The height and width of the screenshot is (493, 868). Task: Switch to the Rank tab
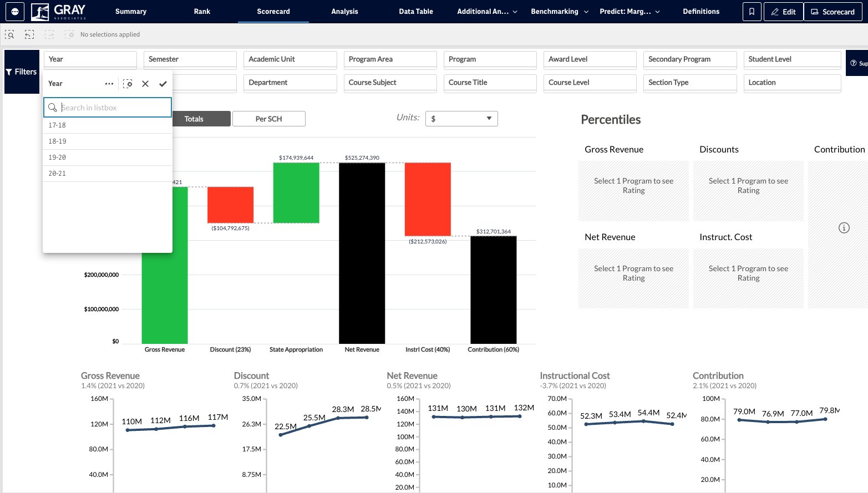pyautogui.click(x=202, y=12)
